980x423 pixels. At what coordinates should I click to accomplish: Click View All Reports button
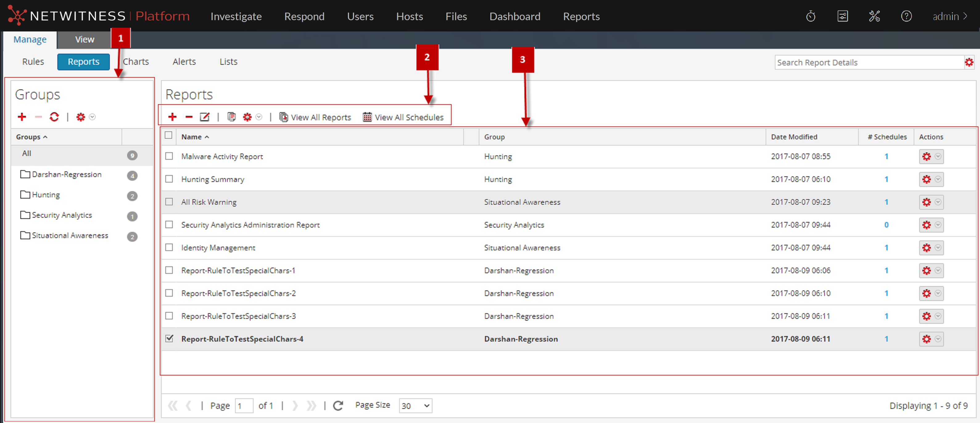pyautogui.click(x=315, y=117)
